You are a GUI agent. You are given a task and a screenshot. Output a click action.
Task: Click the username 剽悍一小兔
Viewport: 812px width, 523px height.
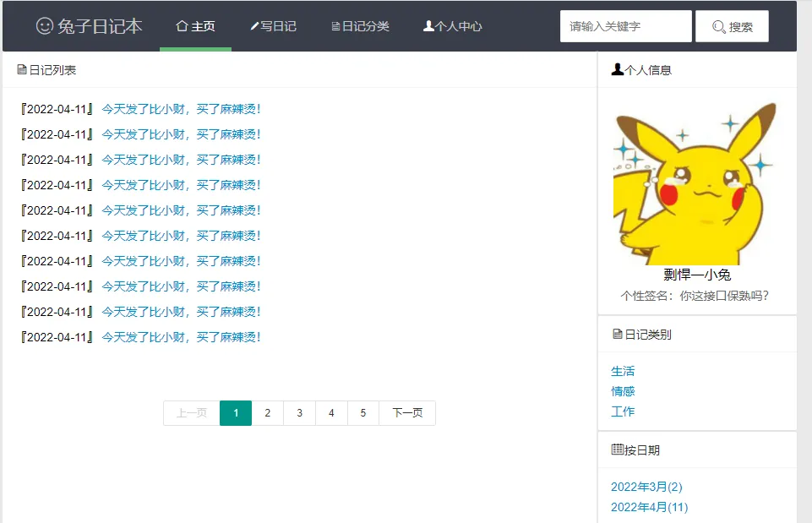tap(697, 275)
